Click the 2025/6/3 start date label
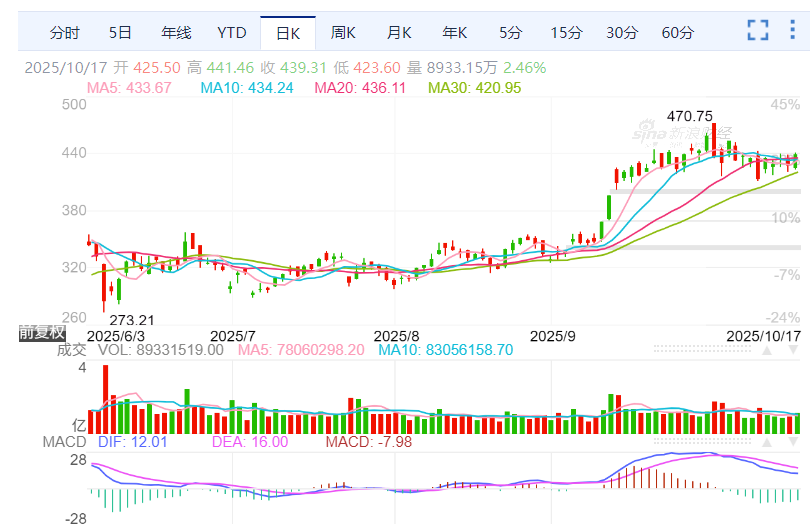The width and height of the screenshot is (810, 524). pyautogui.click(x=116, y=336)
